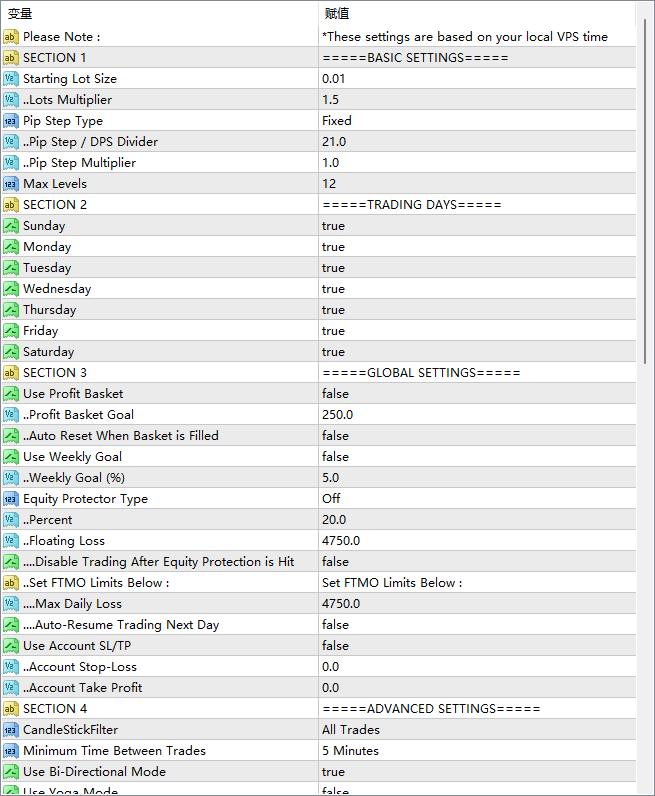Click the icon beside ..Pip Step / DPS Divider

[x=11, y=142]
